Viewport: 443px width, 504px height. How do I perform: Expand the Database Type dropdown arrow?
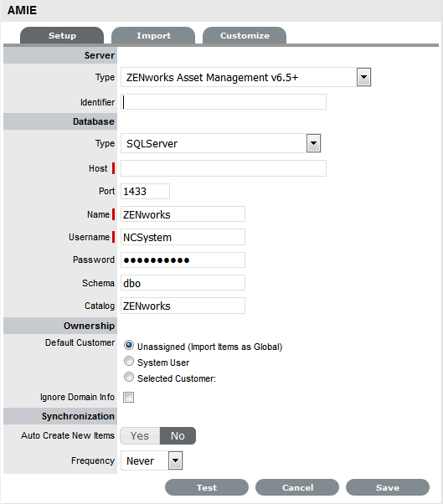[313, 143]
